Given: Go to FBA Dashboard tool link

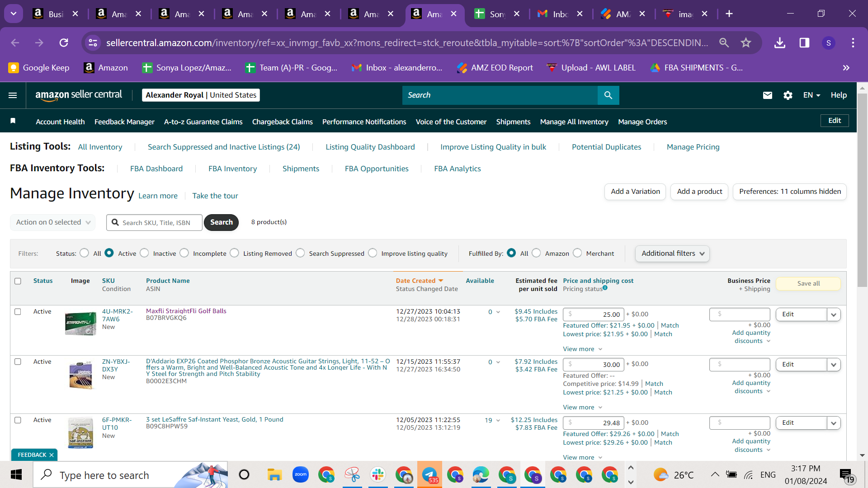Looking at the screenshot, I should tap(156, 169).
